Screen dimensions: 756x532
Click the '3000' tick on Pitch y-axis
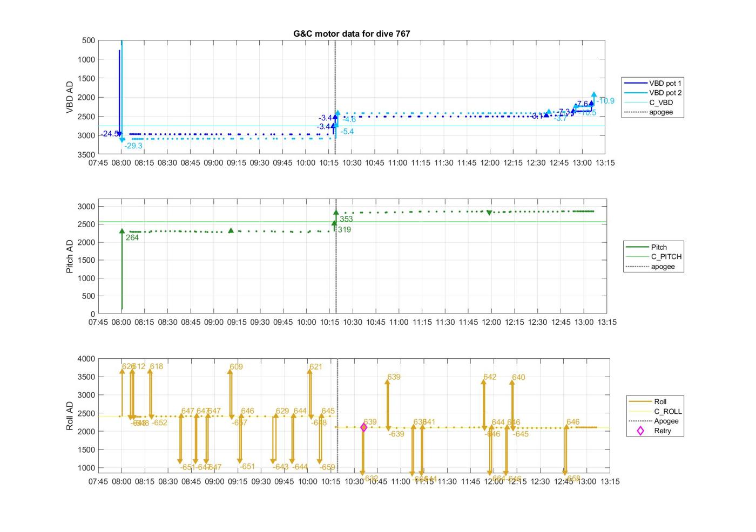click(x=86, y=207)
